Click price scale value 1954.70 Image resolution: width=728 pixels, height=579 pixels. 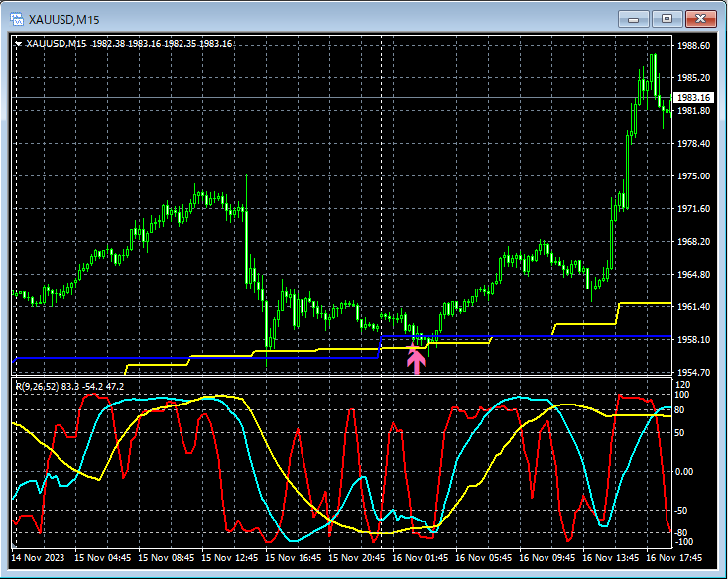pyautogui.click(x=693, y=372)
